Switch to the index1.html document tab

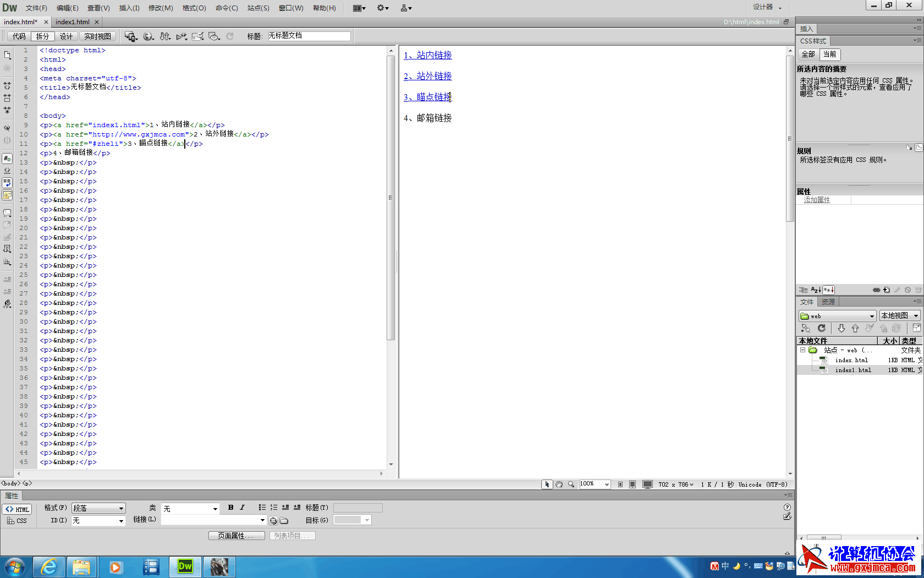pos(72,22)
